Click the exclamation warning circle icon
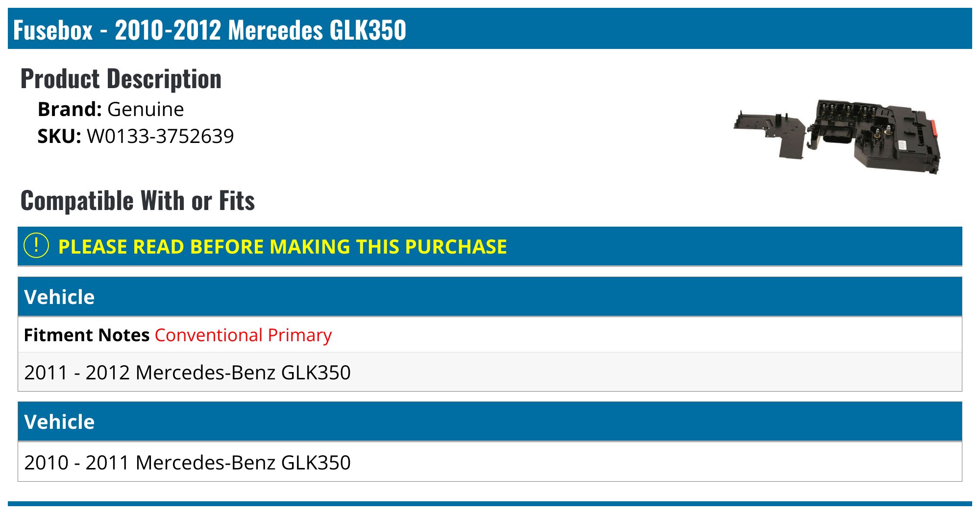The width and height of the screenshot is (980, 514). (x=36, y=246)
